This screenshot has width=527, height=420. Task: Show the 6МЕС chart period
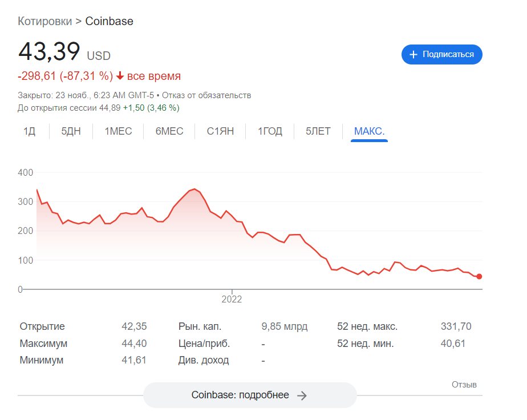[x=169, y=131]
